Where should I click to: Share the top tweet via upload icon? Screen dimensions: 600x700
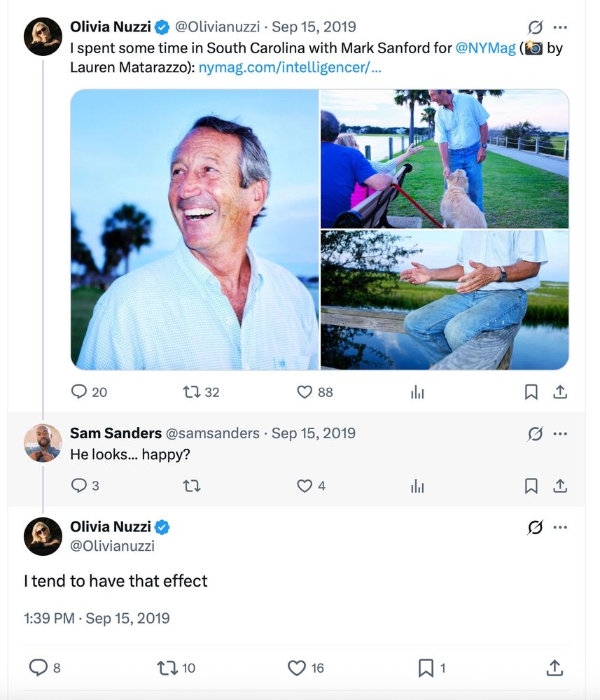pos(559,392)
